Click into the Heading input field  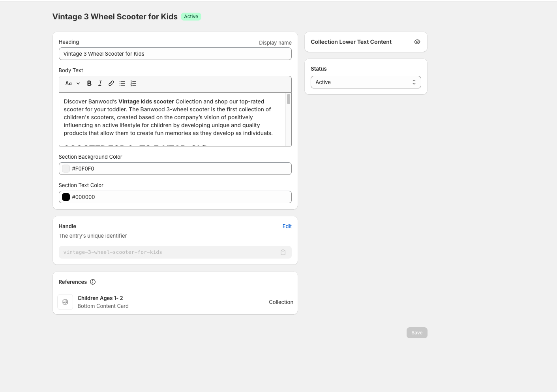tap(175, 54)
